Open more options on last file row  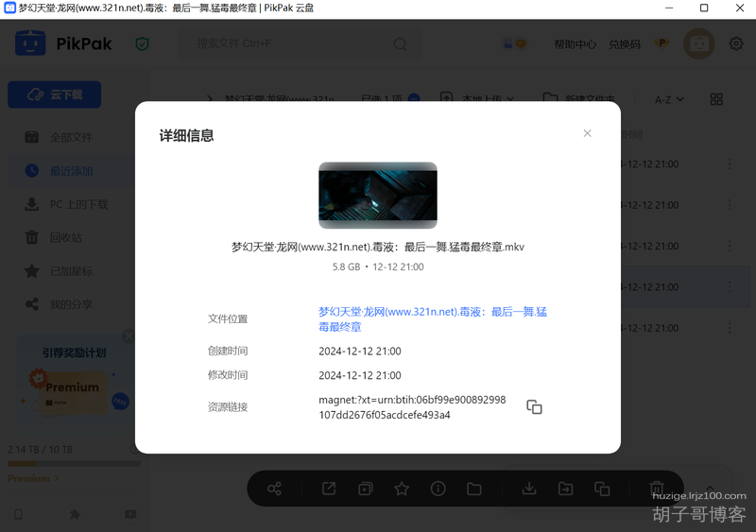tap(730, 328)
